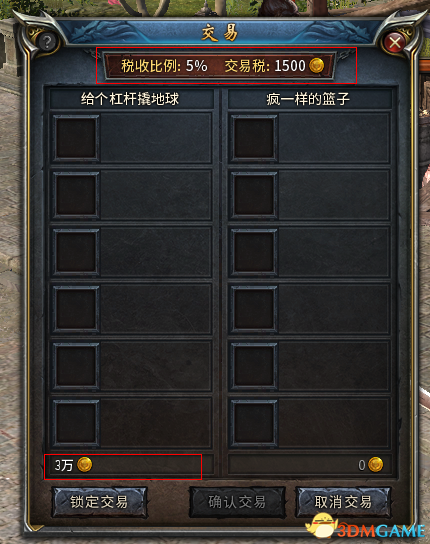Screen dimensions: 430x544
Task: Cancel the trade with 取消交易
Action: (343, 502)
